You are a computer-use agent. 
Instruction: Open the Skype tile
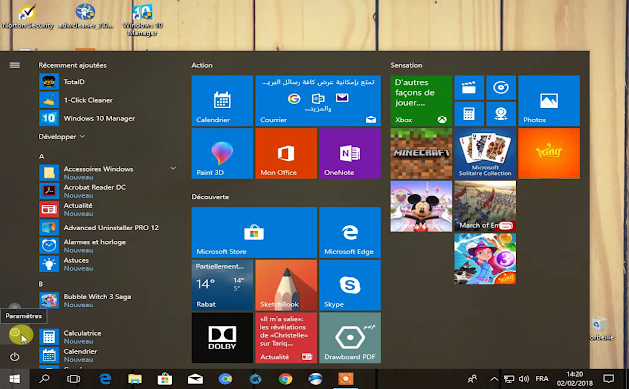[x=349, y=285]
